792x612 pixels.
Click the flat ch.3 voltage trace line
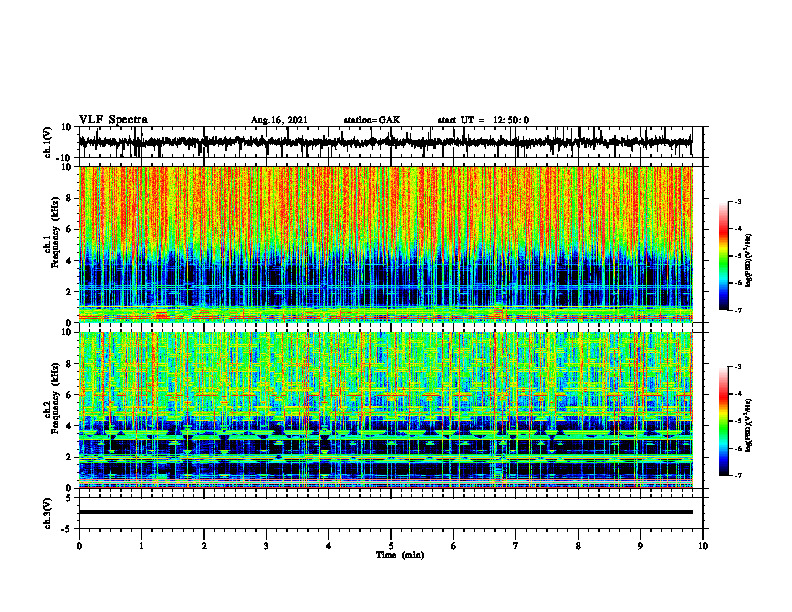pos(386,512)
